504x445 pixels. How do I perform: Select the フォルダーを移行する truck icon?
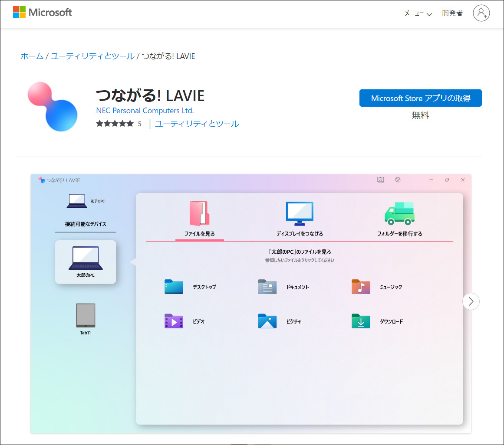[x=399, y=213]
